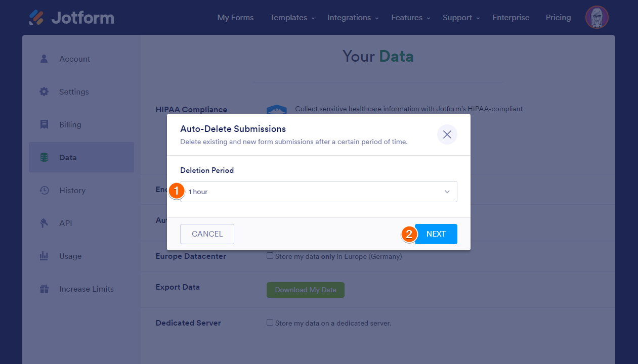Click the Increase Limits gift icon

[44, 289]
